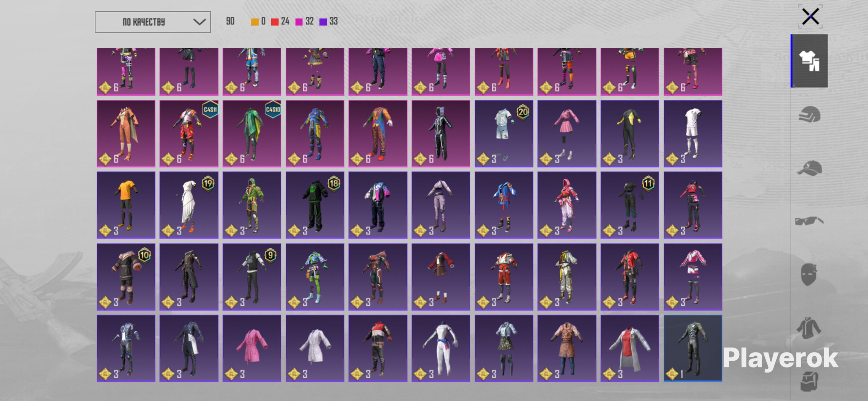
Task: Open the face mask category
Action: [809, 274]
